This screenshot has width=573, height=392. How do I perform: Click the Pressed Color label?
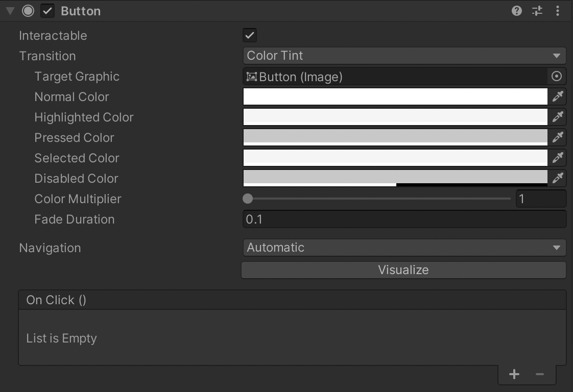(x=74, y=138)
